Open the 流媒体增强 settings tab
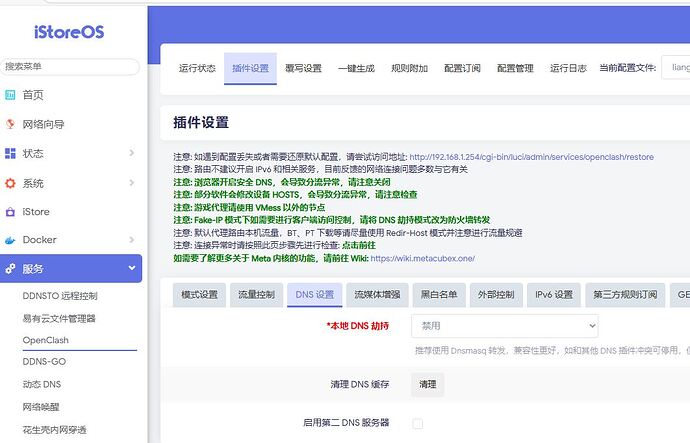Image resolution: width=690 pixels, height=443 pixels. 377,295
